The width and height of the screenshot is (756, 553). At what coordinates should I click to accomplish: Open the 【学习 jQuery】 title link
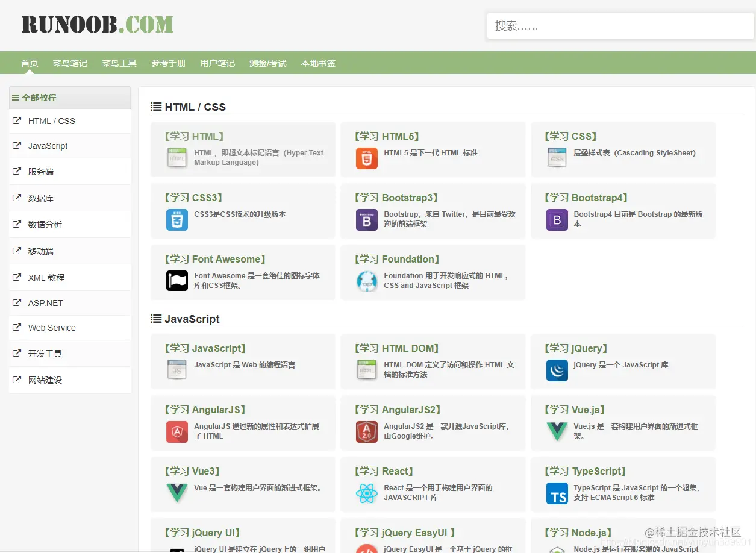coord(576,348)
